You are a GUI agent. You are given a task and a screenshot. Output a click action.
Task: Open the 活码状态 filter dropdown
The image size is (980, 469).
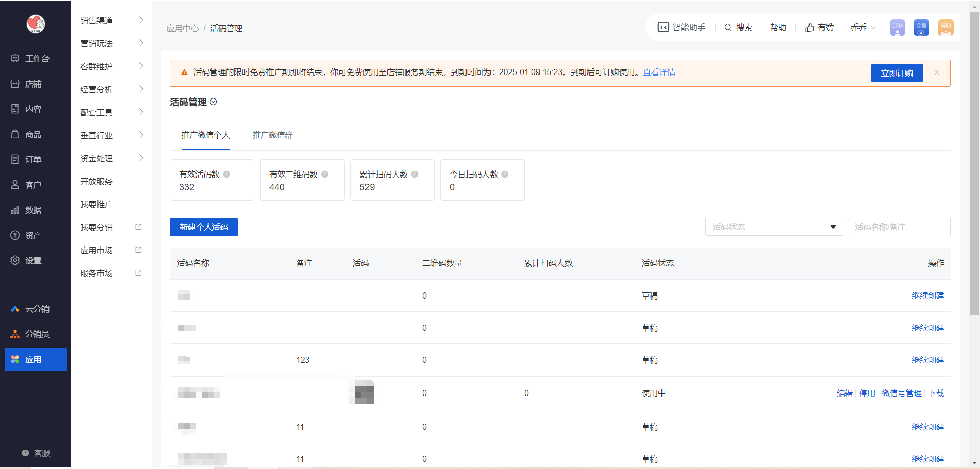[774, 227]
